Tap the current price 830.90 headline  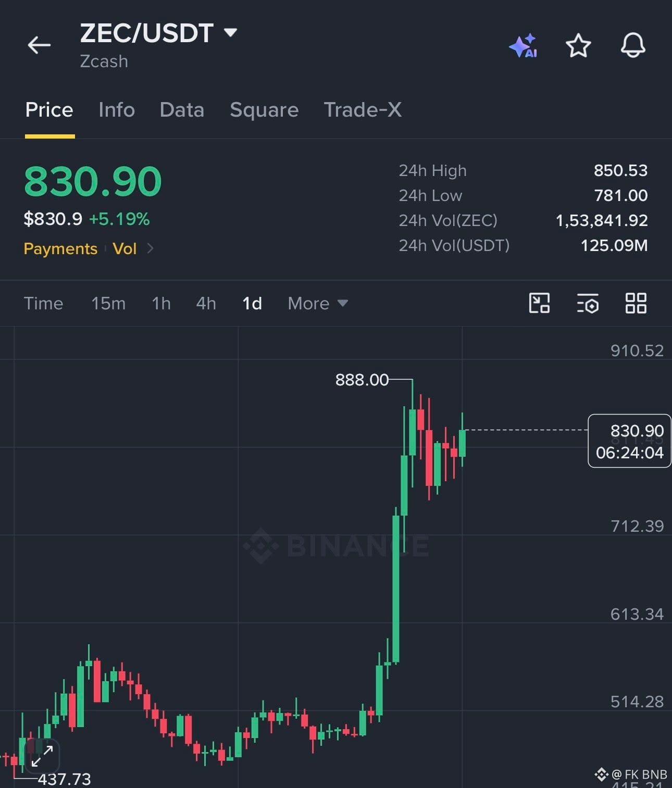tap(93, 181)
